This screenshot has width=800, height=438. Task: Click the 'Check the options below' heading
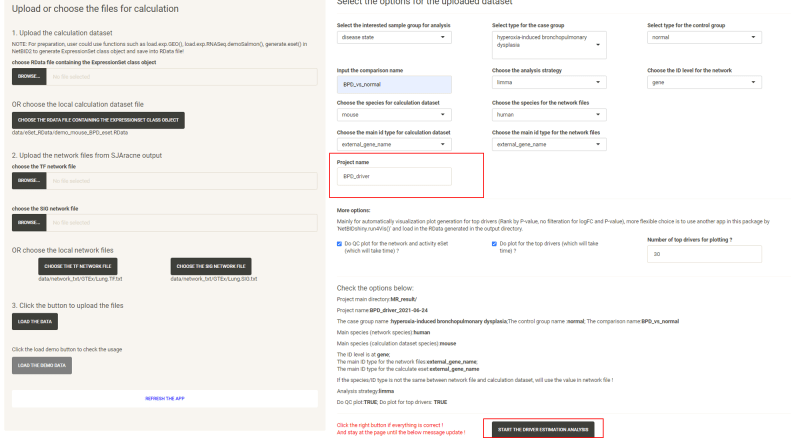(x=375, y=288)
